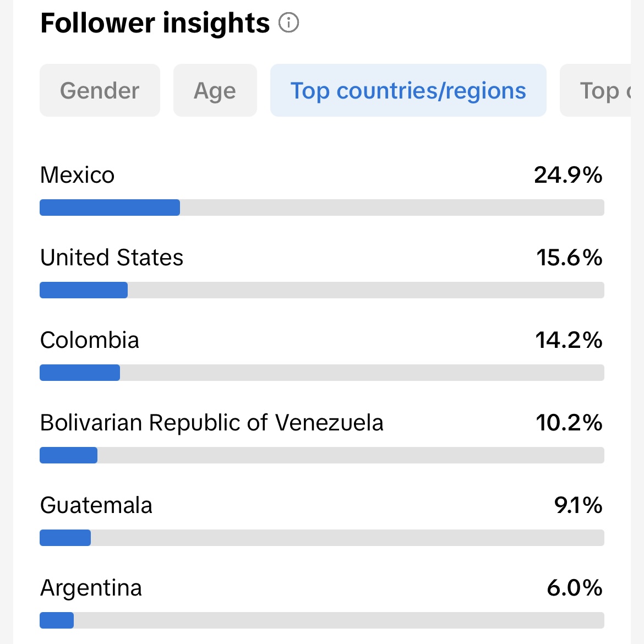Click the Mexico country label
644x644 pixels.
coord(77,175)
